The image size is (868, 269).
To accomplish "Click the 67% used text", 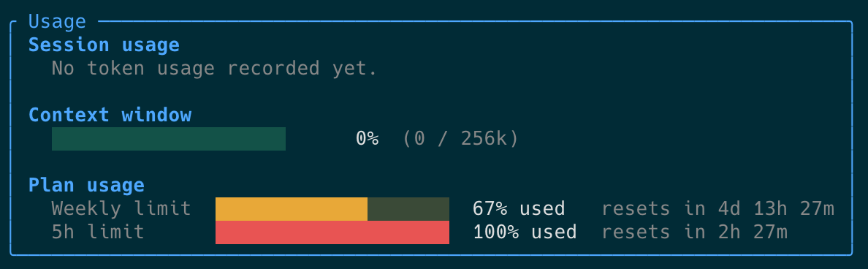I will [x=519, y=208].
